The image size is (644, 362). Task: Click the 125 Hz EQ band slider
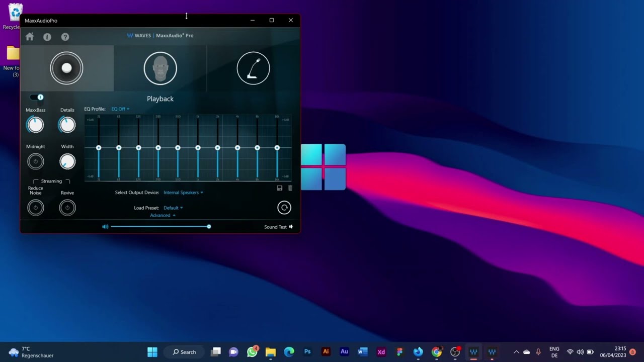pos(138,148)
